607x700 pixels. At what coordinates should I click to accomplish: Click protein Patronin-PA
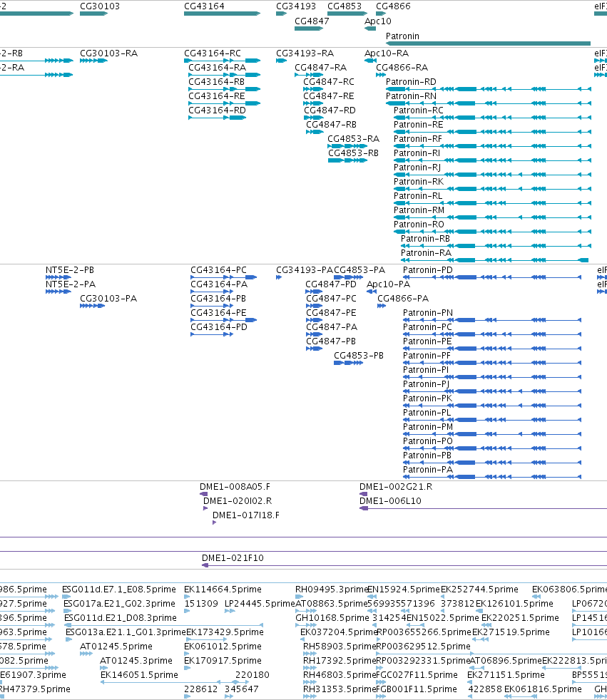(x=428, y=470)
